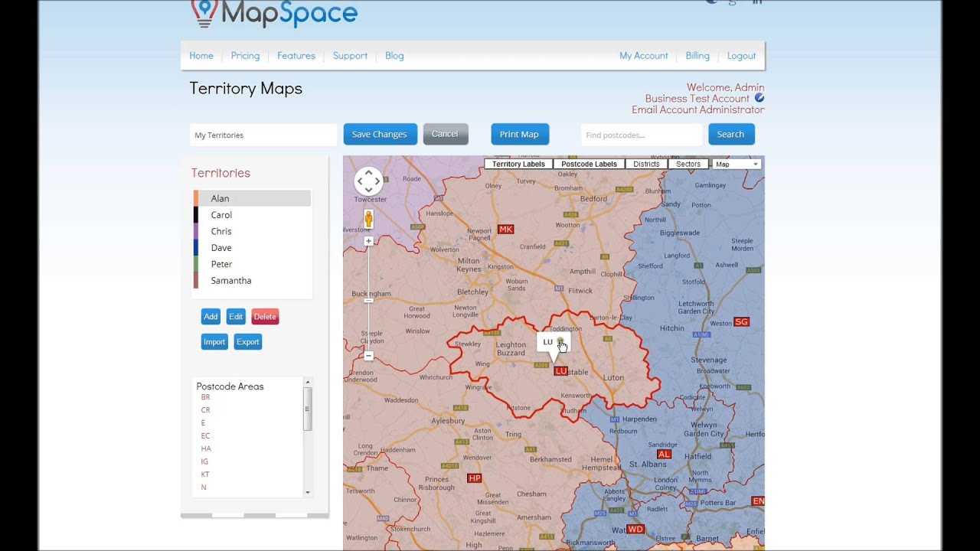This screenshot has height=551, width=980.
Task: Click the MK postcode marker on the map
Action: click(505, 230)
